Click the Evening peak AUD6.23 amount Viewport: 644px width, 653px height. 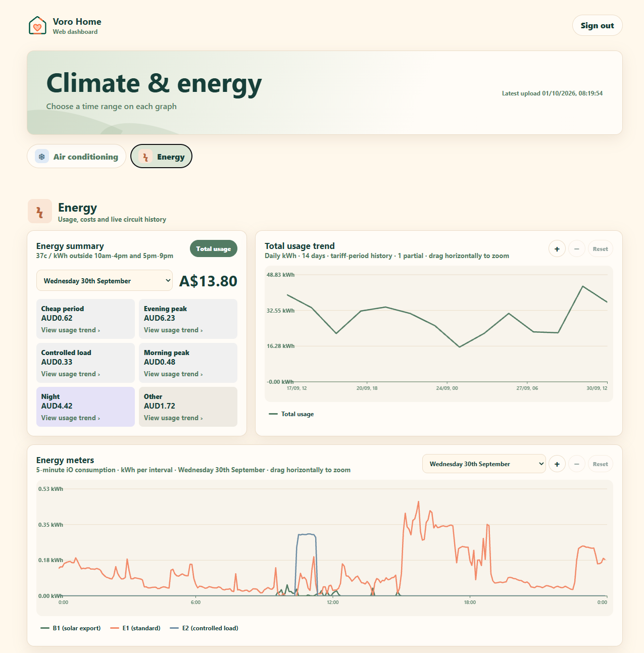[160, 318]
